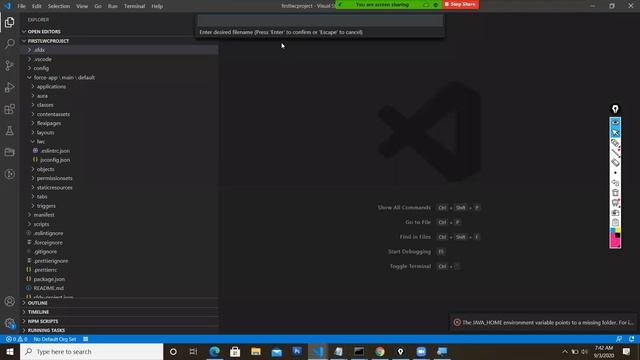640x360 pixels.
Task: Click the Windows search box
Action: [x=91, y=351]
